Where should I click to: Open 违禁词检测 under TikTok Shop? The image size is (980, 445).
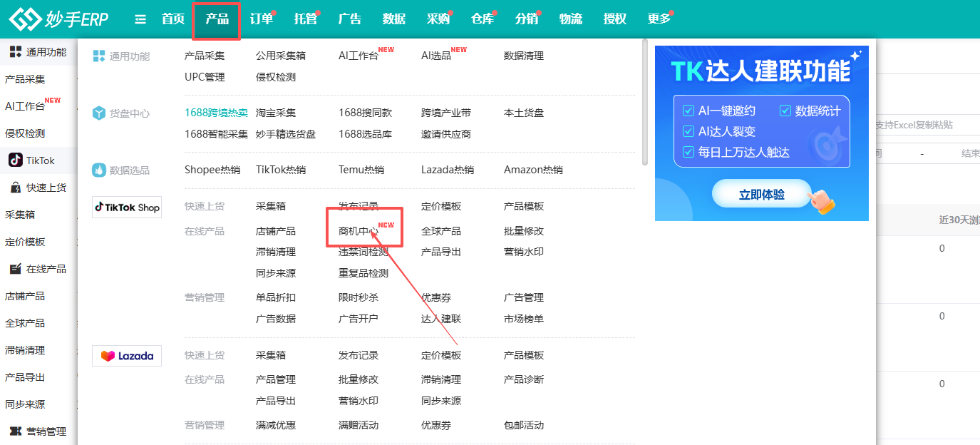pos(363,252)
